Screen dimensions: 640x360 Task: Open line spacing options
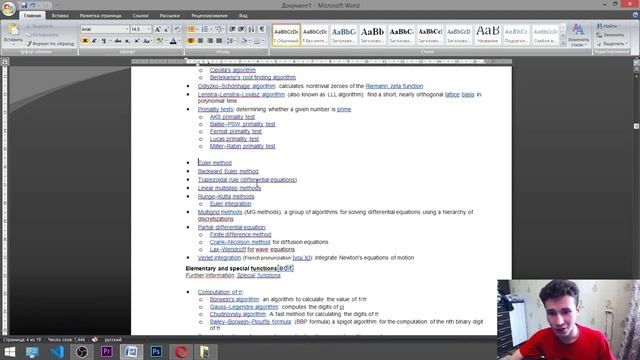(231, 41)
